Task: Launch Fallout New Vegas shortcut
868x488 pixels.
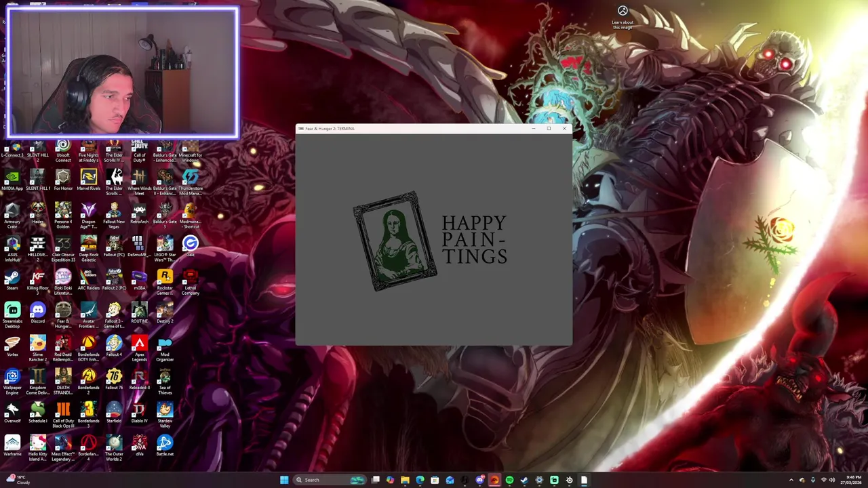Action: (x=114, y=214)
